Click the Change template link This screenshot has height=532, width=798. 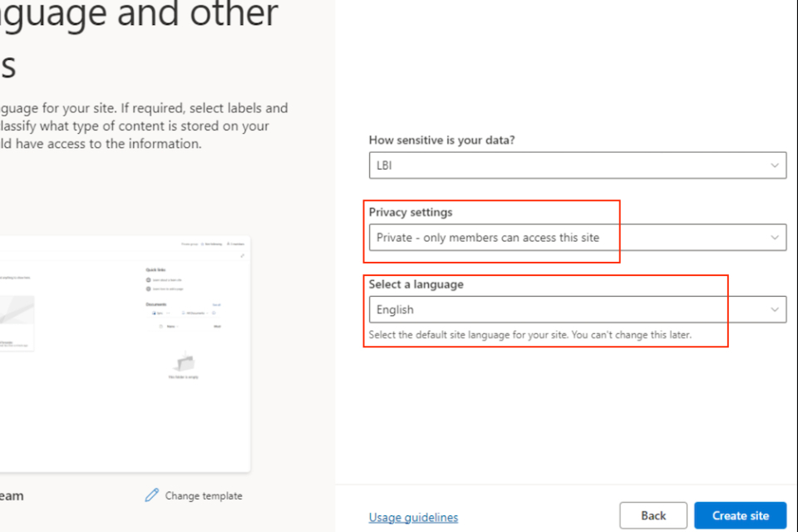coord(204,495)
